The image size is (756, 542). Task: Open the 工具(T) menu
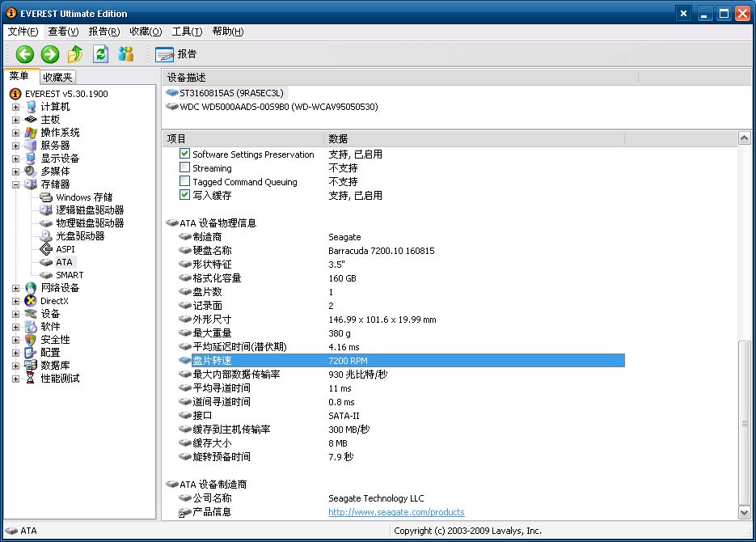187,32
